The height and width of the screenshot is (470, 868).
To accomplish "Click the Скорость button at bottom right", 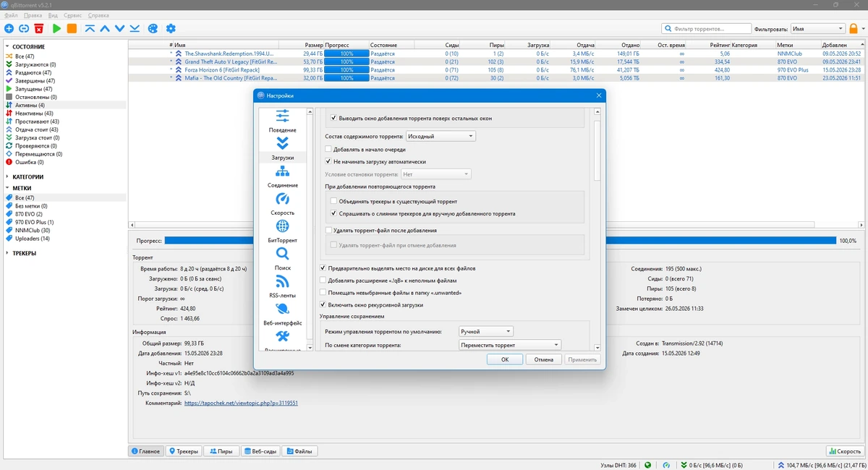I will point(844,451).
